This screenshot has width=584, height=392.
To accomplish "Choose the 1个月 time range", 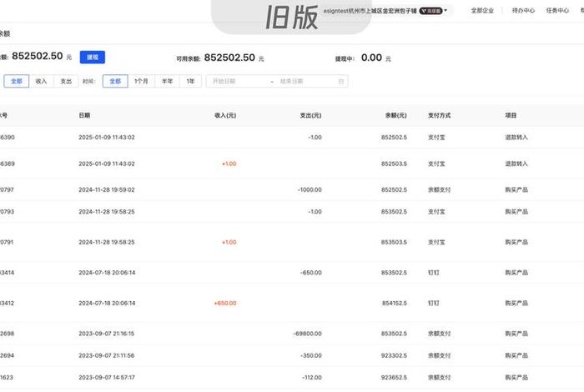I will click(x=141, y=81).
